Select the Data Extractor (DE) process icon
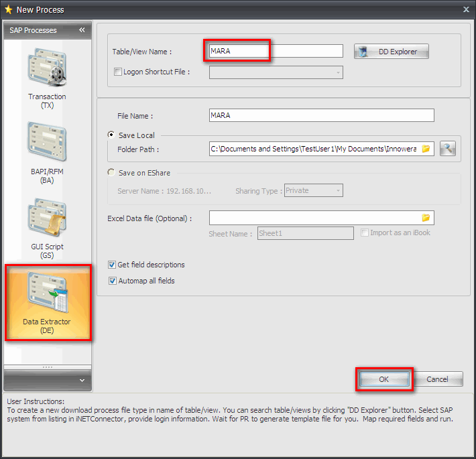The height and width of the screenshot is (459, 476). click(47, 302)
